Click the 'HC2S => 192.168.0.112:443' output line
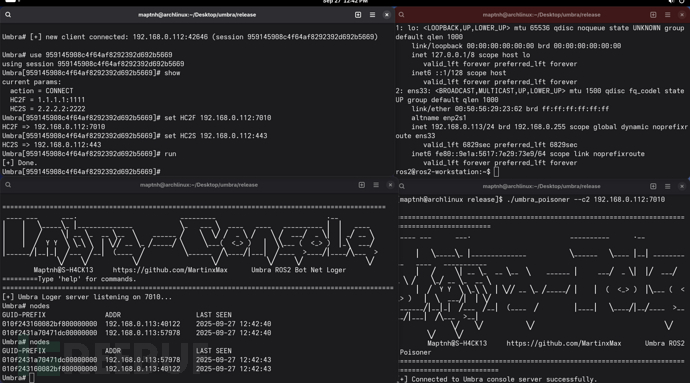690x383 pixels. tap(51, 145)
